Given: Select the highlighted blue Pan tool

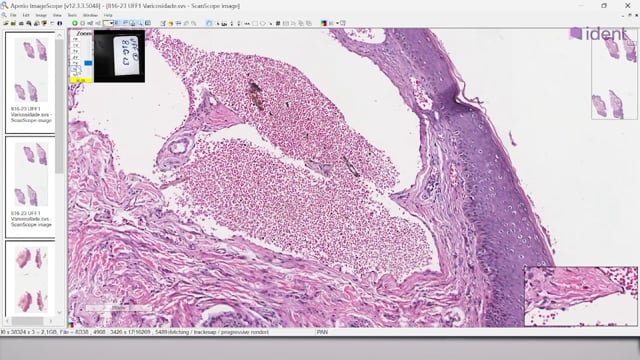Looking at the screenshot, I should (x=209, y=23).
